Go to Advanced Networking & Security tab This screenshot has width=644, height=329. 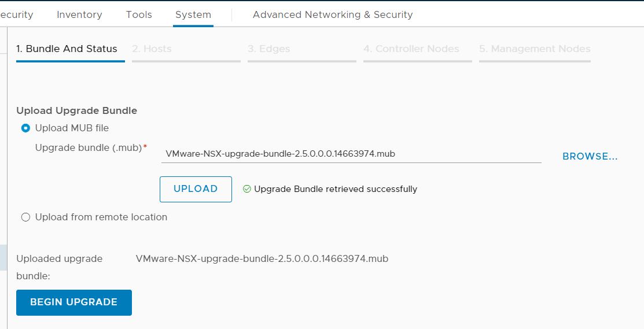[333, 15]
